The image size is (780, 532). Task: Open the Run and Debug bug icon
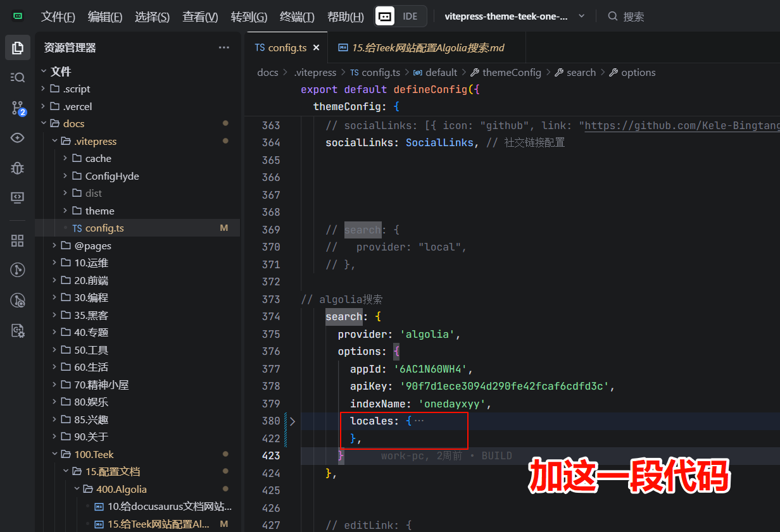pos(18,168)
